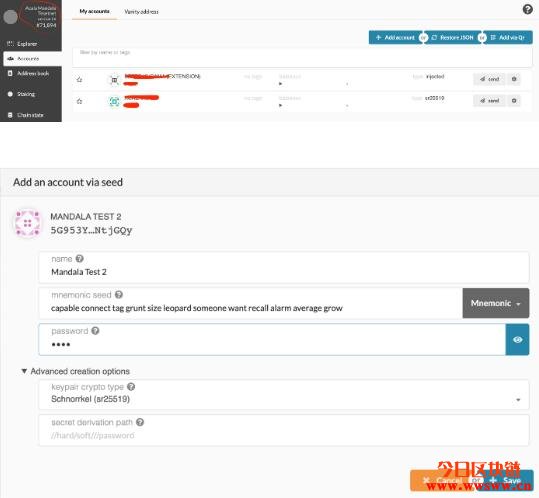Click the secret derivation path input field
The height and width of the screenshot is (498, 539).
coord(284,430)
